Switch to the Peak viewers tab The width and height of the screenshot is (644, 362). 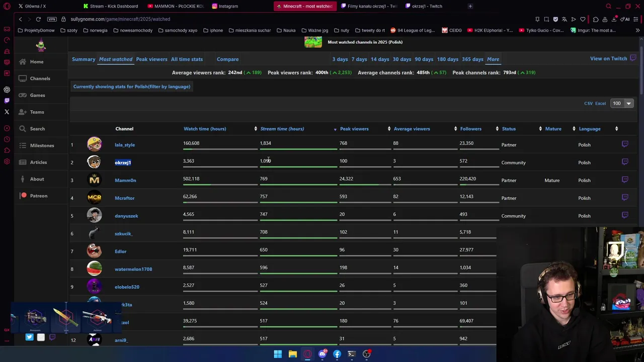pyautogui.click(x=151, y=59)
